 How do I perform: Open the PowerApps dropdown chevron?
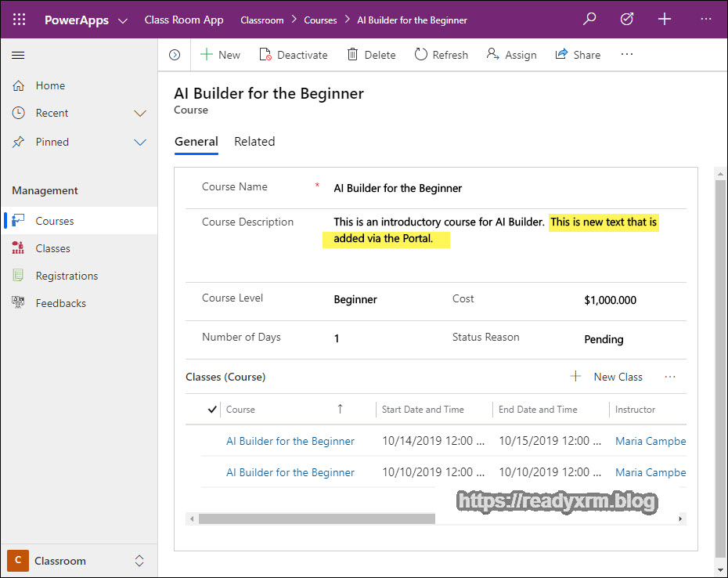(123, 21)
